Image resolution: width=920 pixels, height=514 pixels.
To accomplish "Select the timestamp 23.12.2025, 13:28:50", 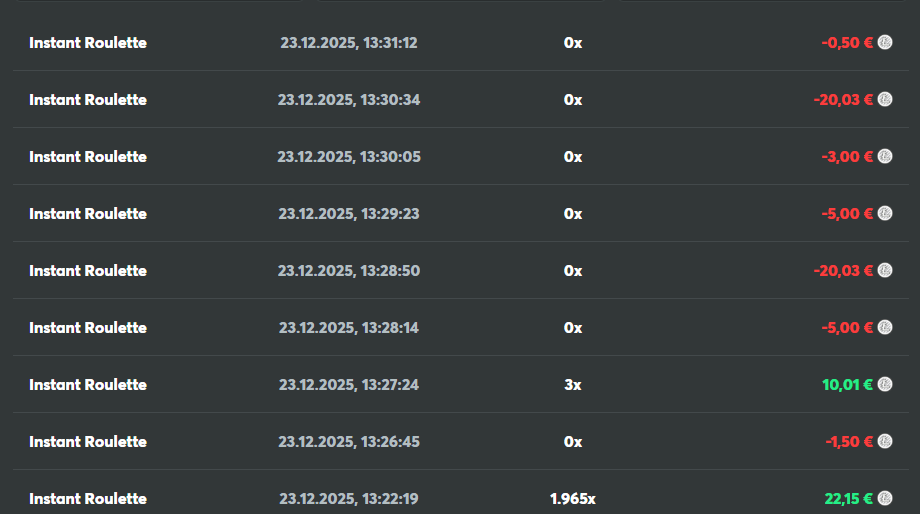I will pos(348,271).
